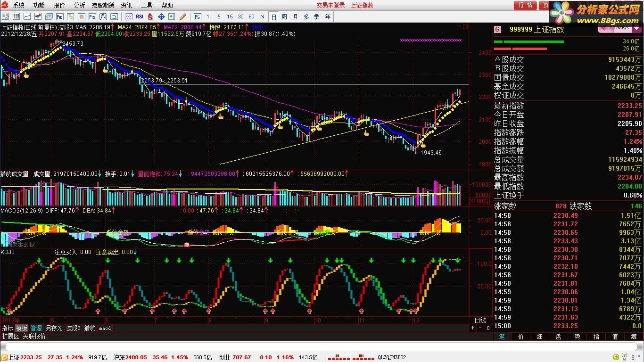The height and width of the screenshot is (362, 644).
Task: Switch to the 笔 tab in quote panel
Action: pyautogui.click(x=502, y=337)
